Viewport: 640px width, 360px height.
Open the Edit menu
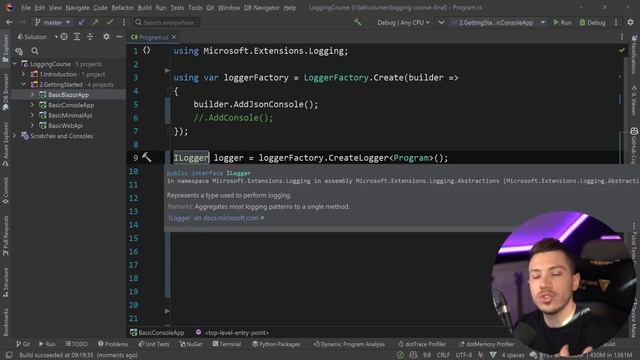tap(40, 8)
